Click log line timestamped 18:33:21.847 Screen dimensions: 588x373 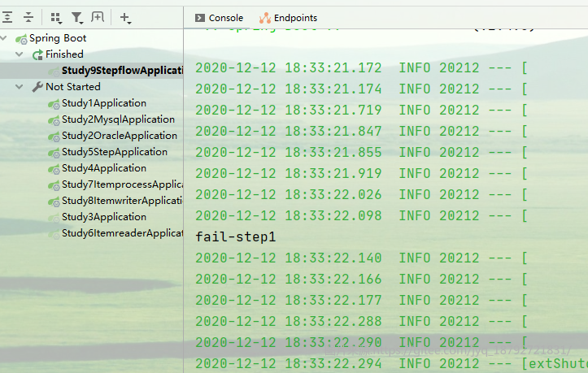361,131
